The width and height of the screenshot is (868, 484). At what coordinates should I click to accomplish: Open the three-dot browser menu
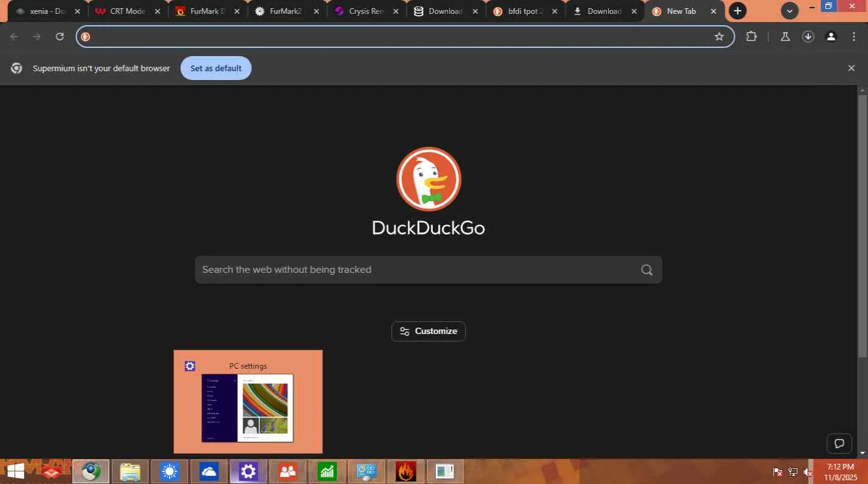click(x=854, y=37)
